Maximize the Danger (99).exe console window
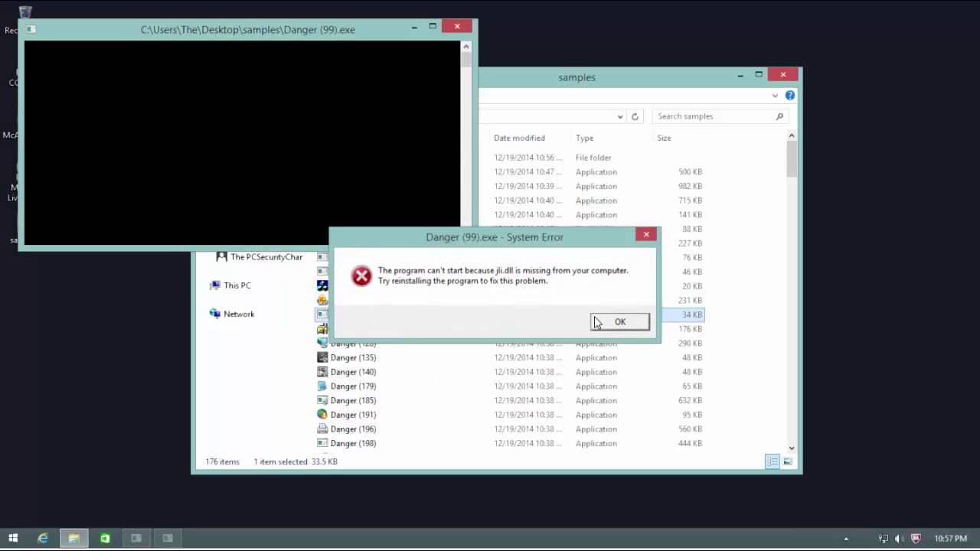The image size is (980, 551). [433, 27]
